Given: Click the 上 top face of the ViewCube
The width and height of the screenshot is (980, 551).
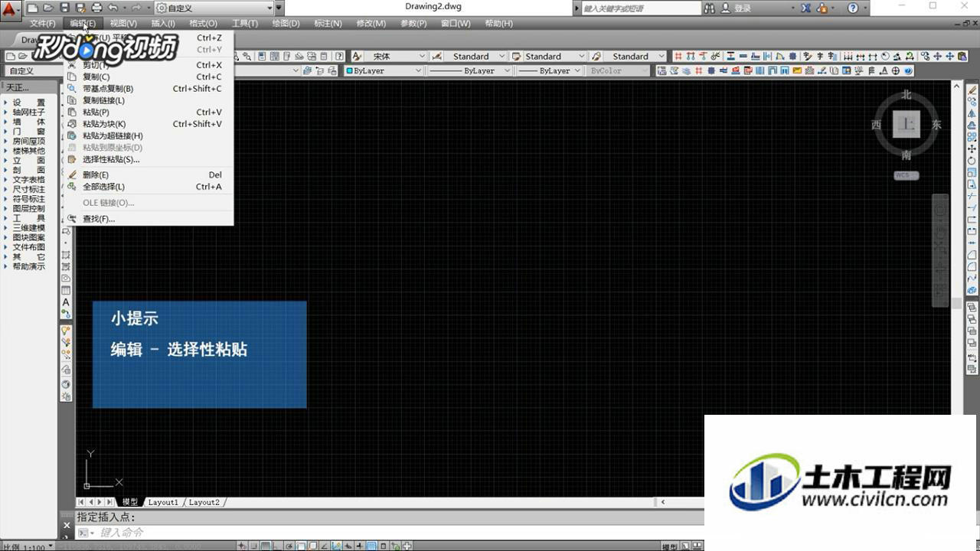Looking at the screenshot, I should (906, 124).
